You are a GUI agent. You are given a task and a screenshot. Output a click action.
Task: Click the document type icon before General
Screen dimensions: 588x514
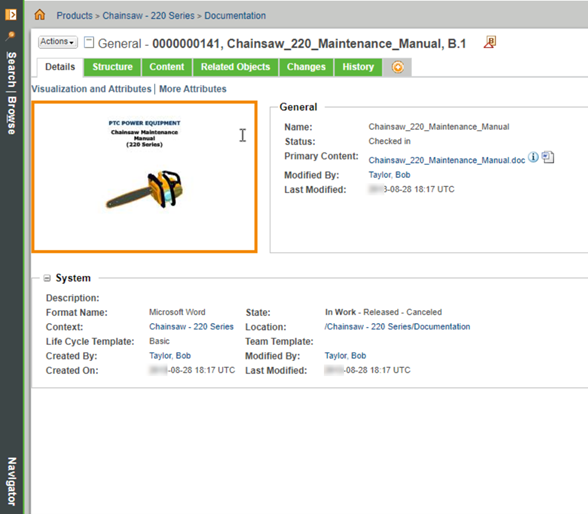(89, 42)
